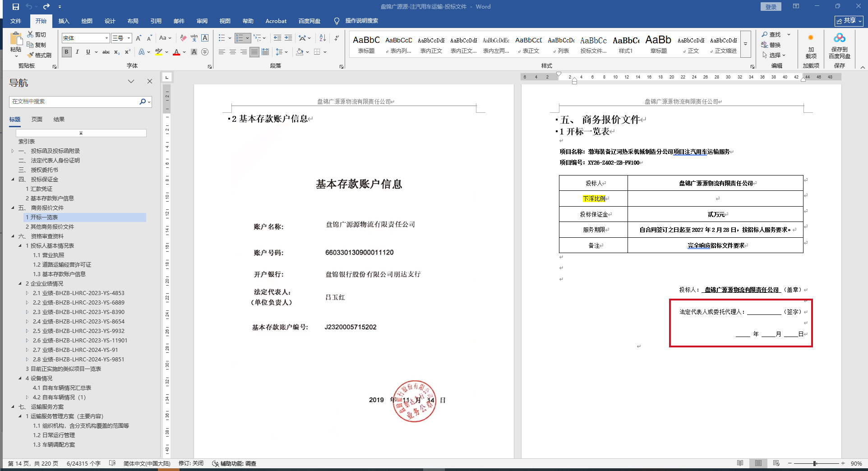Image resolution: width=868 pixels, height=471 pixels.
Task: Save to 百度网盘 cloud
Action: pos(839,46)
